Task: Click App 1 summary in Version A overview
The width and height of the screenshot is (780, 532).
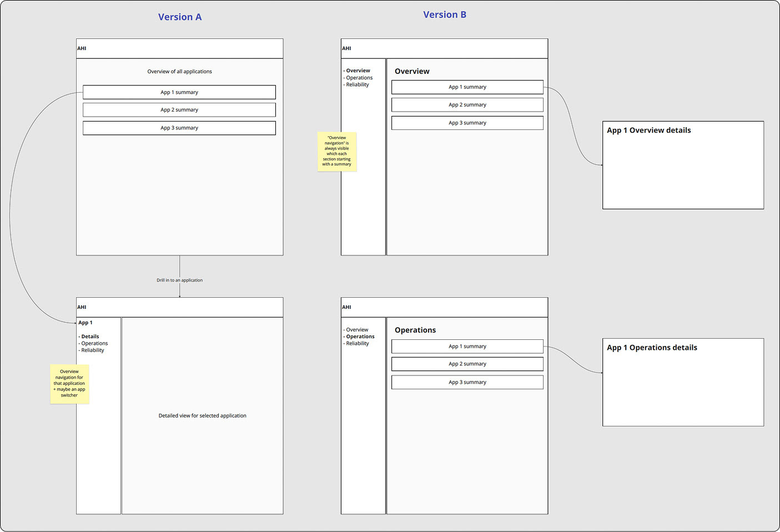Action: point(179,92)
